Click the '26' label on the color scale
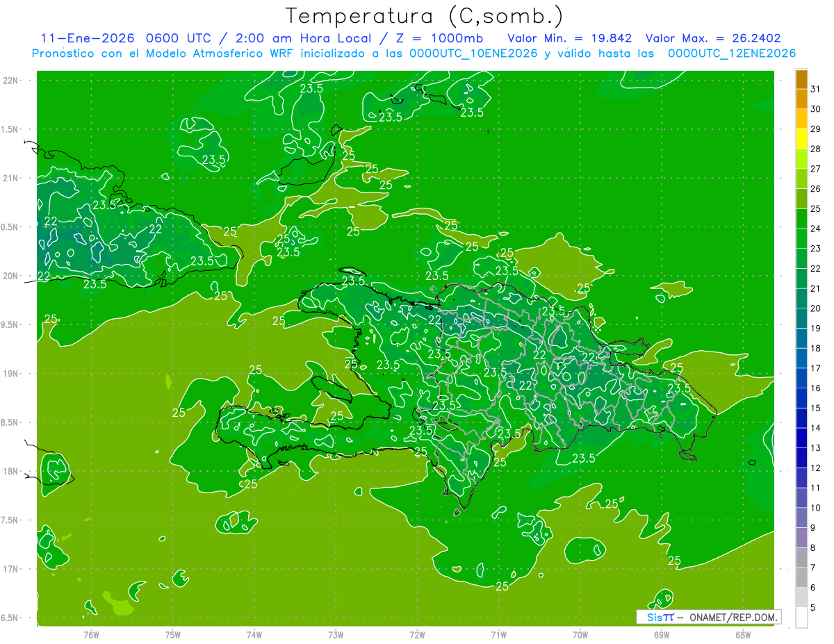 coord(815,189)
